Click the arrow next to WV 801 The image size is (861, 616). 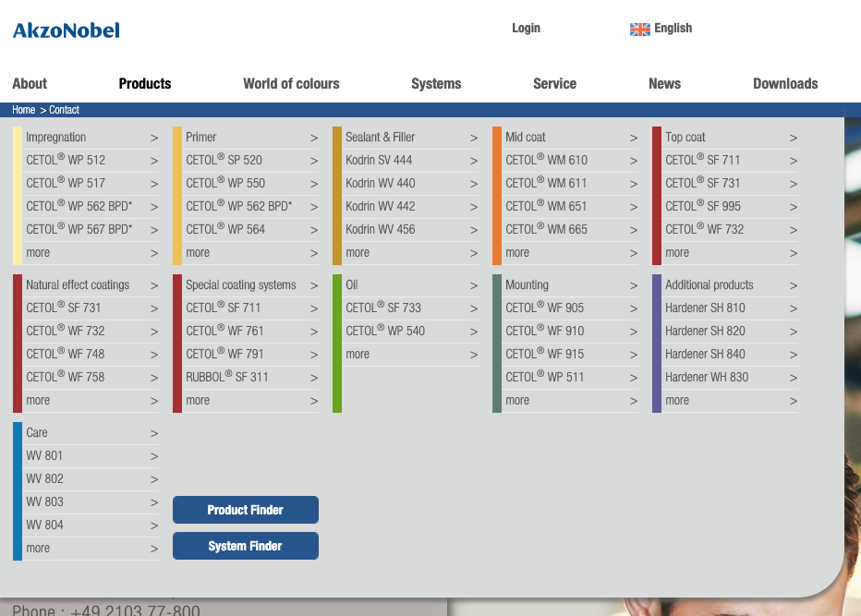pos(154,457)
